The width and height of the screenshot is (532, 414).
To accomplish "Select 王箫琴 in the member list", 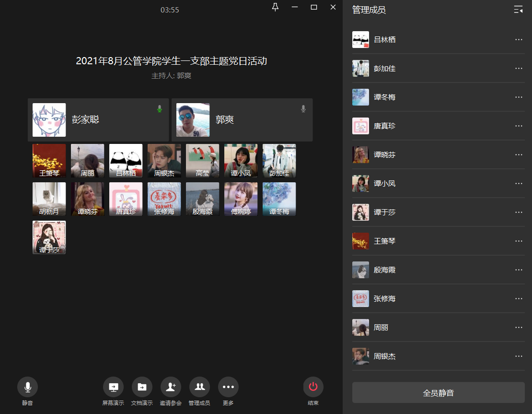I will tap(385, 241).
